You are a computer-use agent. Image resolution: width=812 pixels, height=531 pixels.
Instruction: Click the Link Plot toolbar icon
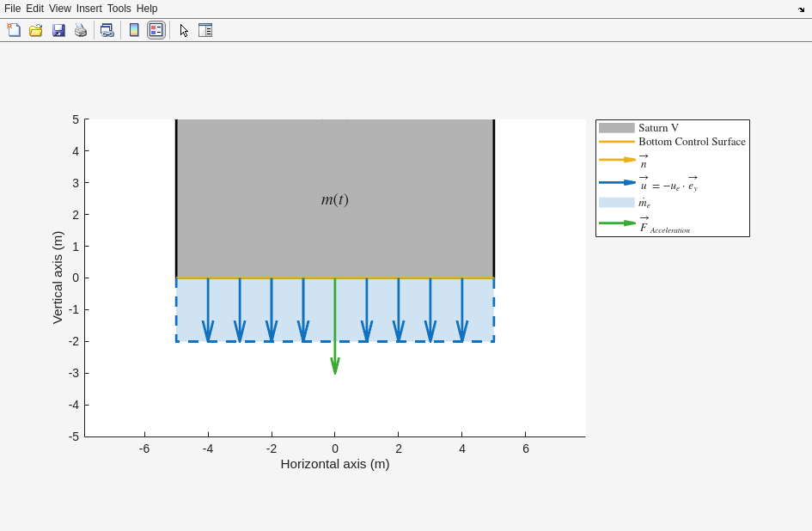(107, 30)
